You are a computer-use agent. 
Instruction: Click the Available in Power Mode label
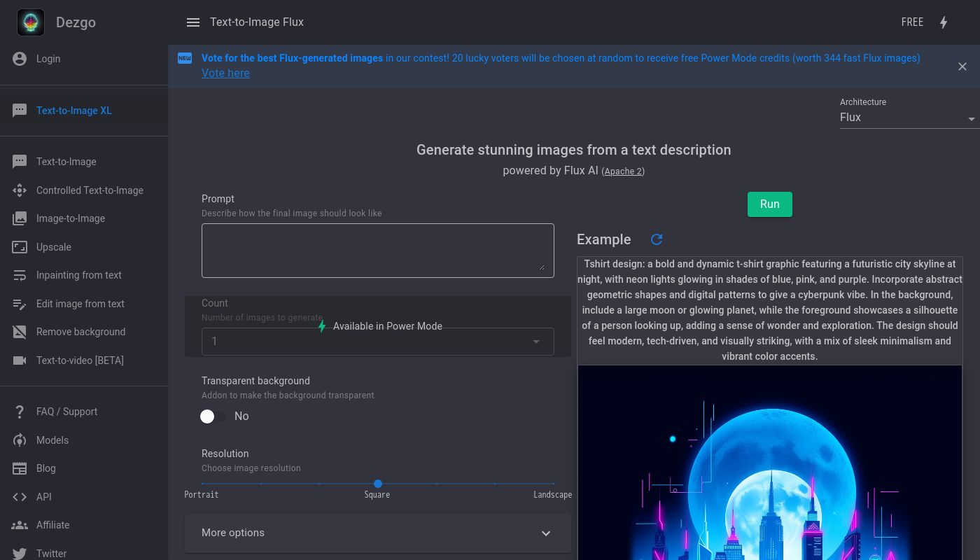pyautogui.click(x=388, y=326)
